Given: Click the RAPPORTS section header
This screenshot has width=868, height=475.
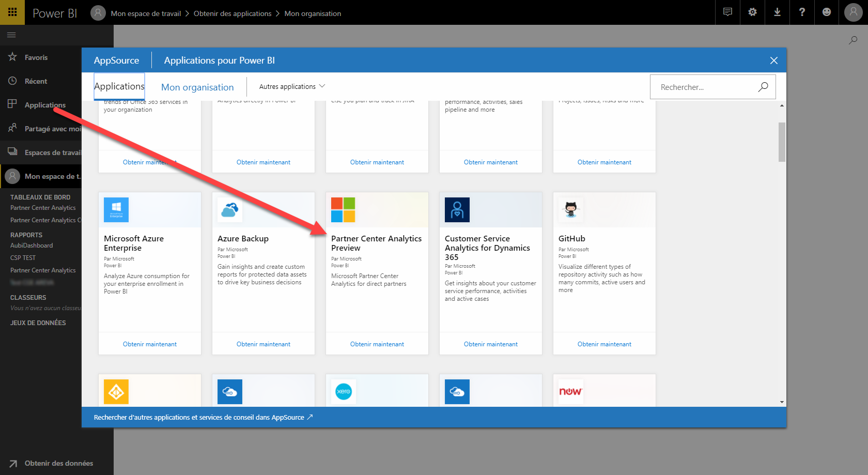Looking at the screenshot, I should pos(26,235).
